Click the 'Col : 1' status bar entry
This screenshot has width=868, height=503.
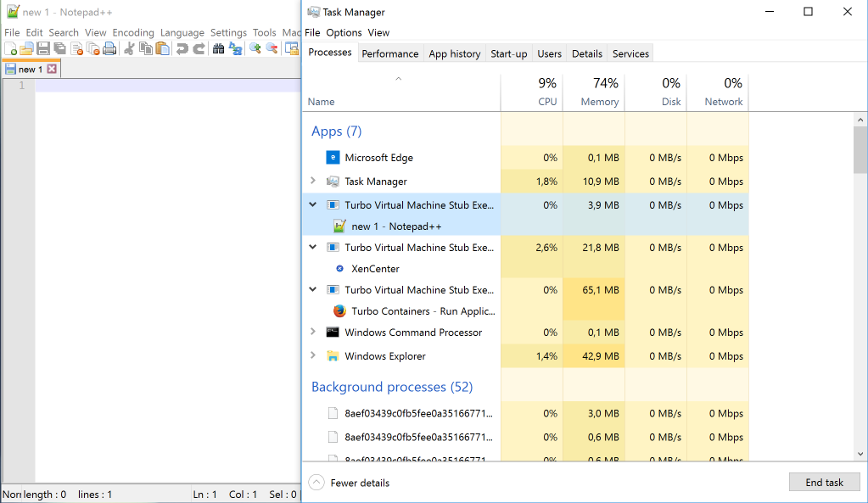[x=243, y=495]
